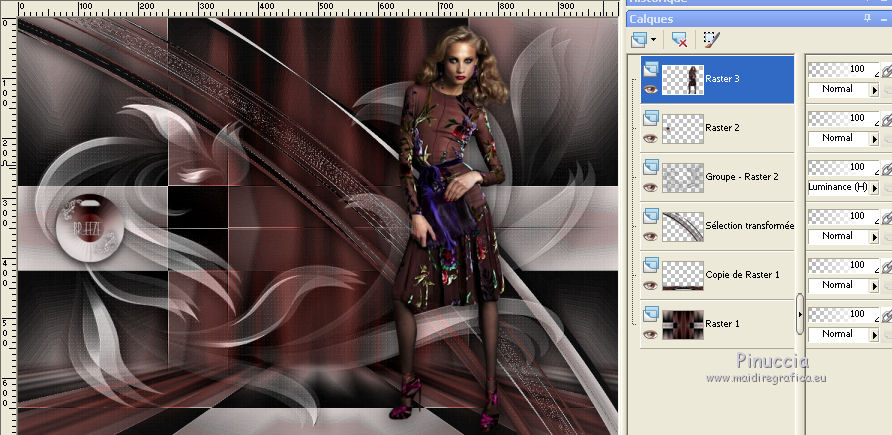Click Copie de Raster 1 type icon

[651, 265]
